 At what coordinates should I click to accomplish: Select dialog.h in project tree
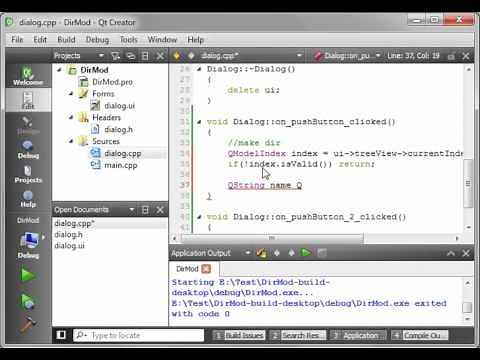pos(118,129)
